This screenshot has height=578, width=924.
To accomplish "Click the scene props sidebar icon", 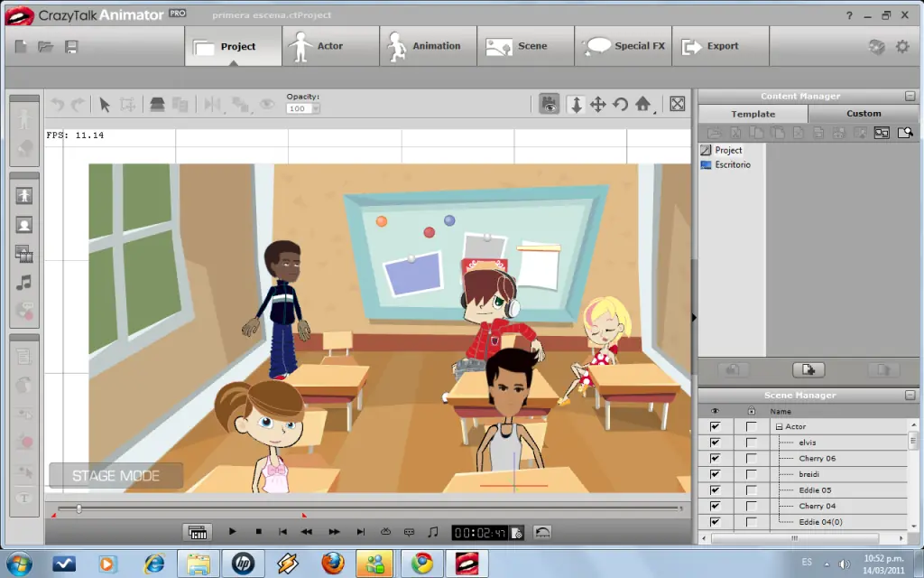I will [24, 254].
